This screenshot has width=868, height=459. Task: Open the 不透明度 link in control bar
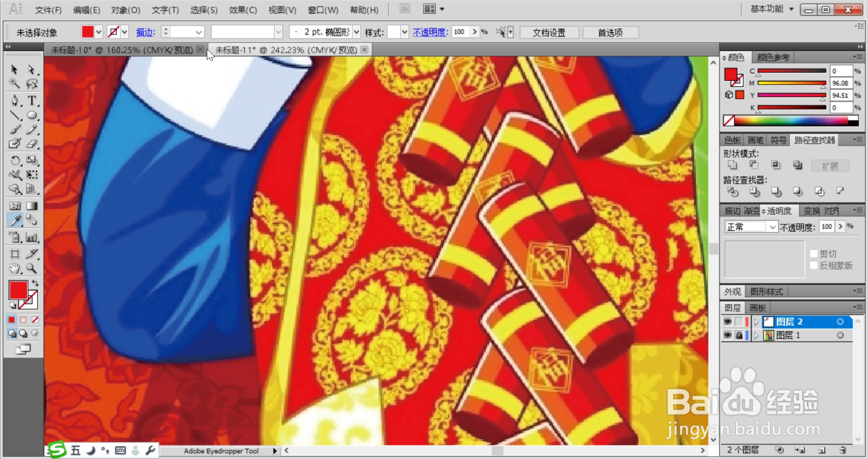click(430, 33)
